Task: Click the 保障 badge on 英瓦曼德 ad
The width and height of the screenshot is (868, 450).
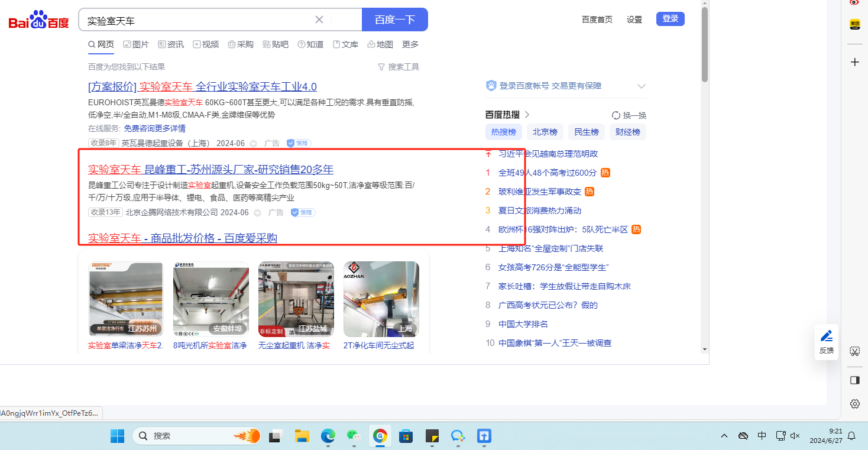Action: (299, 143)
